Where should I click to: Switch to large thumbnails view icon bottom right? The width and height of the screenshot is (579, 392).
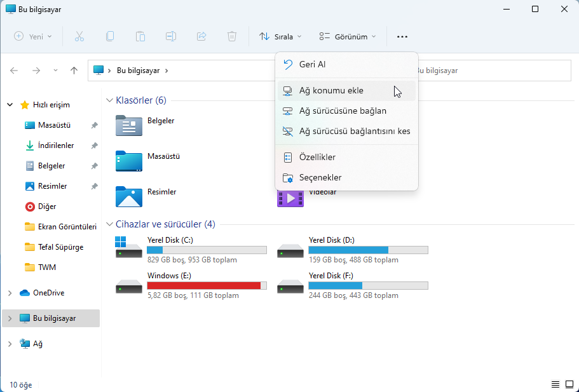(x=570, y=384)
